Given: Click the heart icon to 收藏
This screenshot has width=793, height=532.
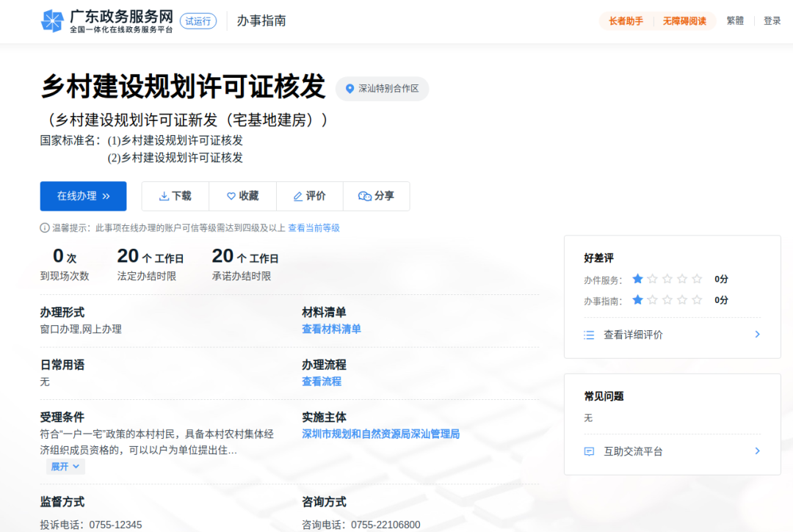Looking at the screenshot, I should pyautogui.click(x=231, y=196).
